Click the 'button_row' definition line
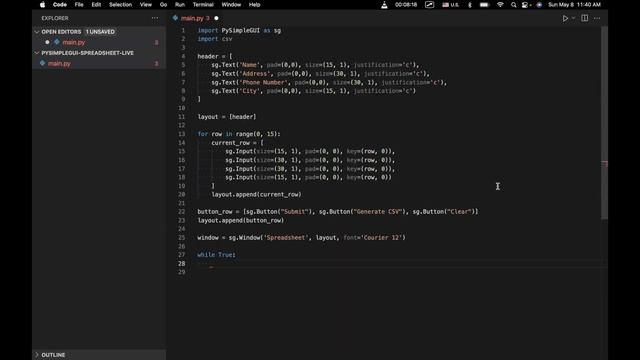Image resolution: width=640 pixels, height=360 pixels. [x=338, y=212]
